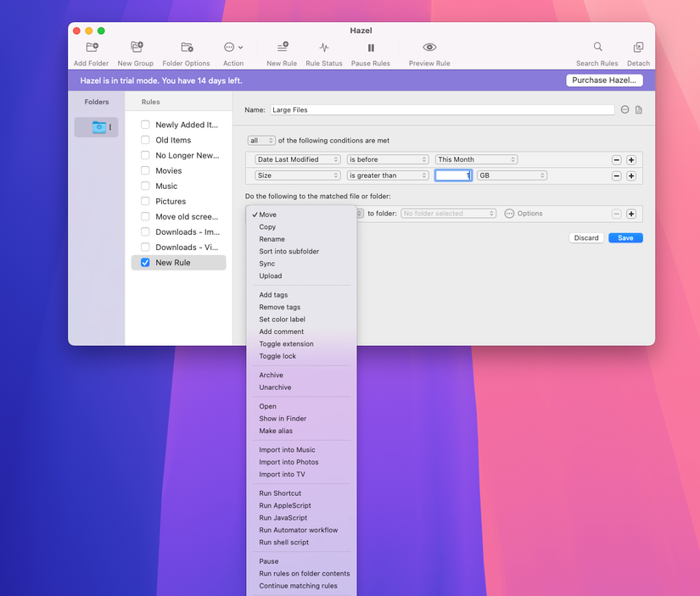This screenshot has height=596, width=700.
Task: Tick the Old Items rule checkbox
Action: click(145, 140)
